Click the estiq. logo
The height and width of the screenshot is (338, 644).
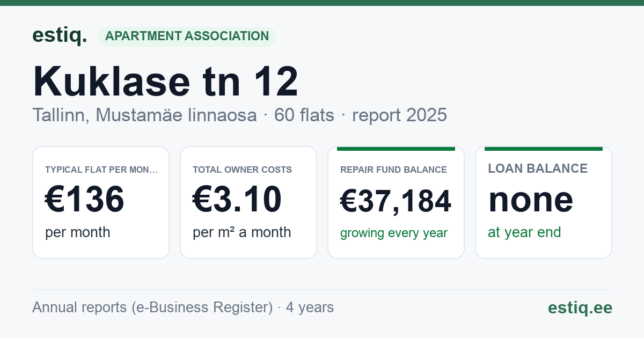click(59, 36)
